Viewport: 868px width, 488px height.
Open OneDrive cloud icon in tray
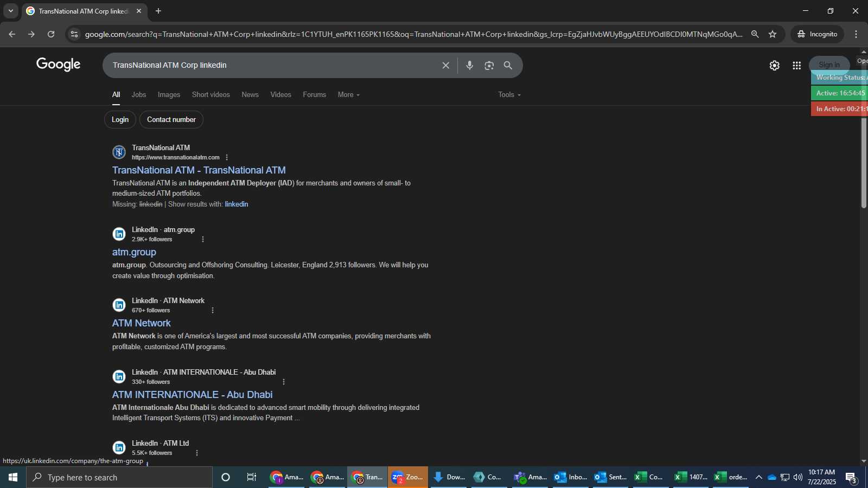(771, 477)
